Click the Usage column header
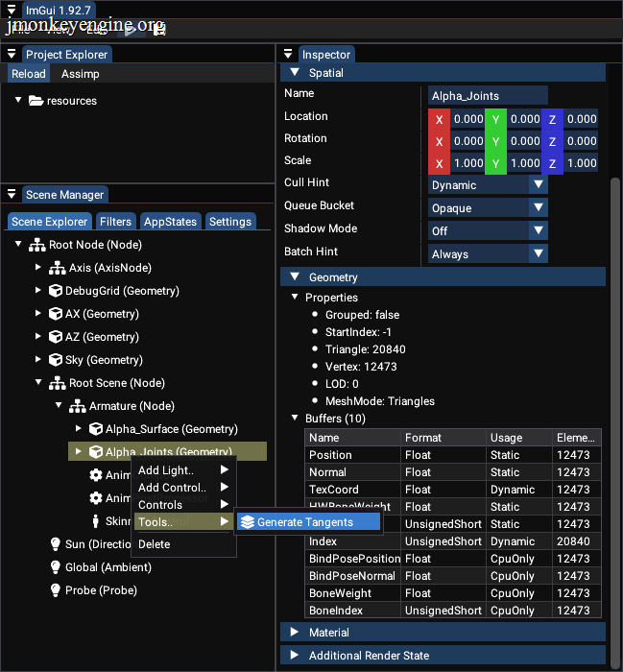 coord(519,438)
